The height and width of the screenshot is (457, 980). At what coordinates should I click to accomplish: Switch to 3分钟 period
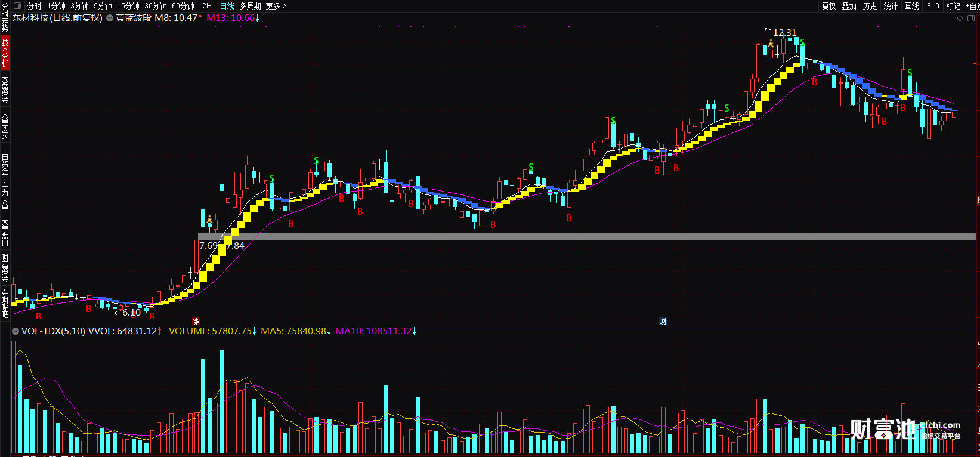pos(79,6)
